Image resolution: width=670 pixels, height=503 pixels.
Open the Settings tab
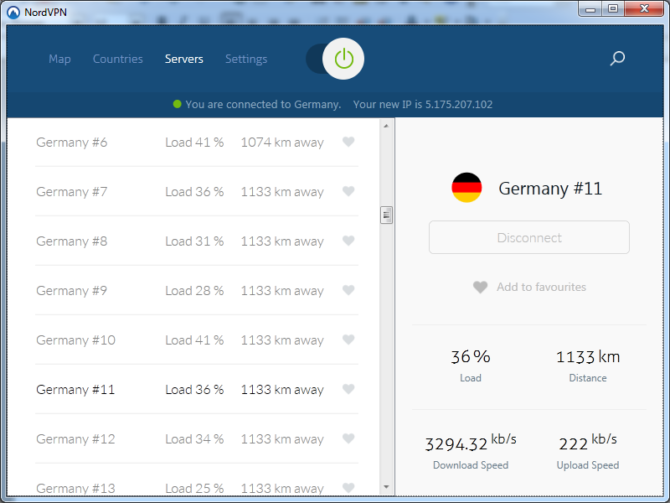click(246, 59)
